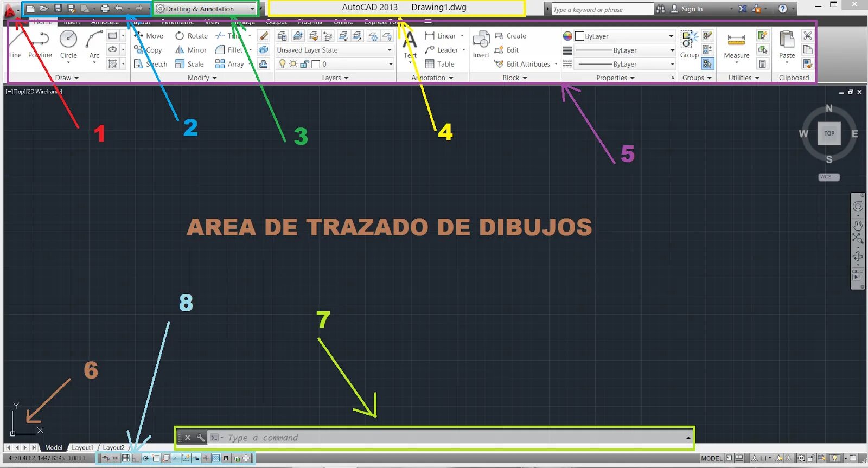Image resolution: width=868 pixels, height=468 pixels.
Task: Click the New file quick access icon
Action: click(x=31, y=9)
